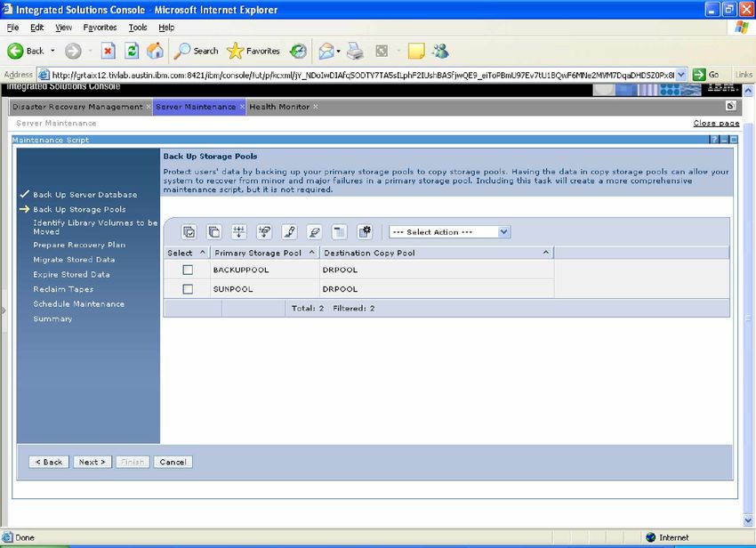Image resolution: width=756 pixels, height=548 pixels.
Task: Click the Print toolbar icon
Action: coord(356,51)
